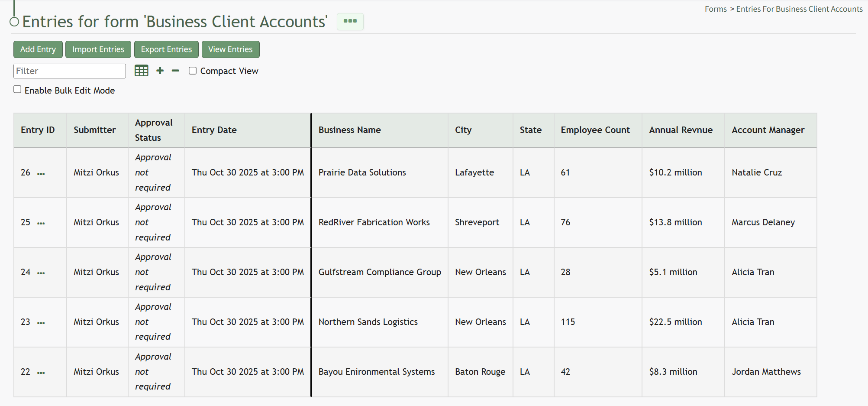The height and width of the screenshot is (406, 868).
Task: Click employee count 115 cell
Action: [x=598, y=322]
